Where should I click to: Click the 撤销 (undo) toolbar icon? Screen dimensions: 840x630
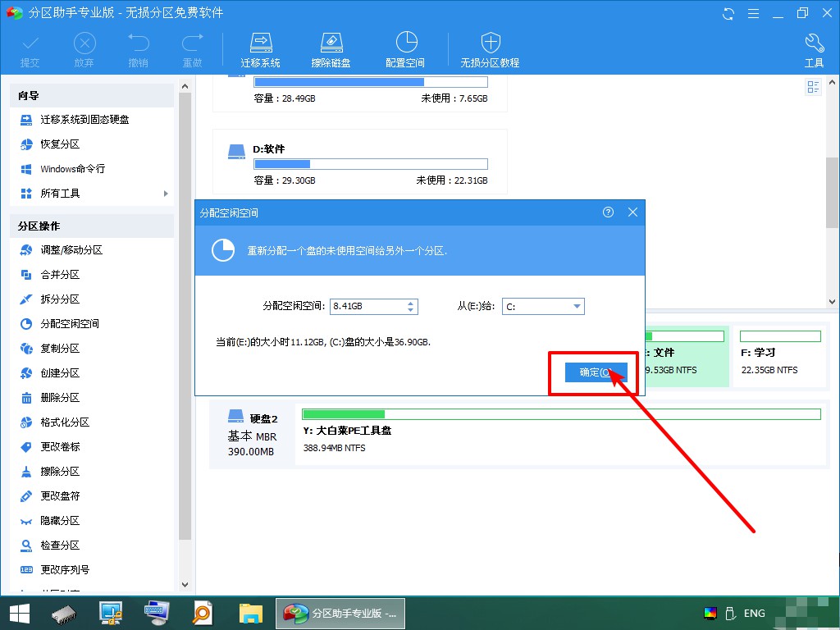[138, 50]
